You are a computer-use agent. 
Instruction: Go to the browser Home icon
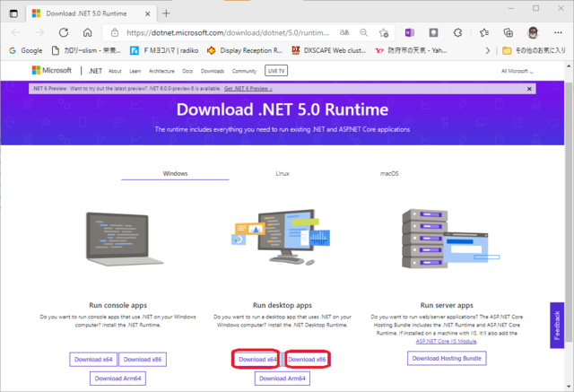tap(88, 32)
